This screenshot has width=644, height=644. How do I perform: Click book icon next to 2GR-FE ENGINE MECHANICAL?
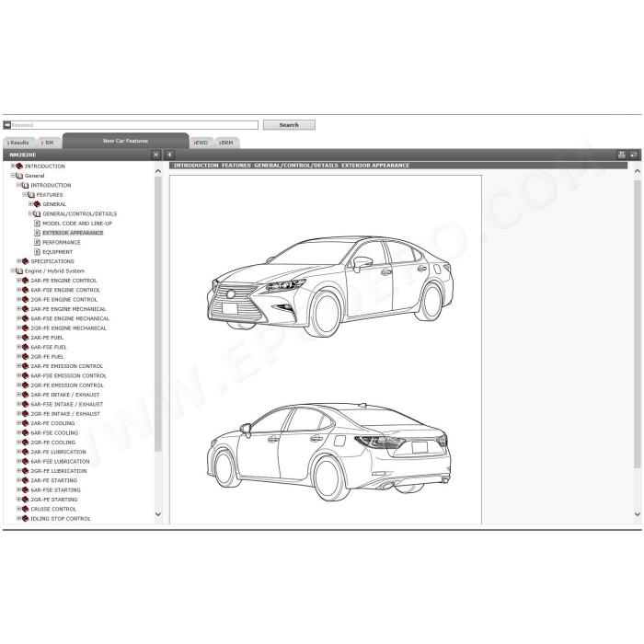pyautogui.click(x=25, y=328)
